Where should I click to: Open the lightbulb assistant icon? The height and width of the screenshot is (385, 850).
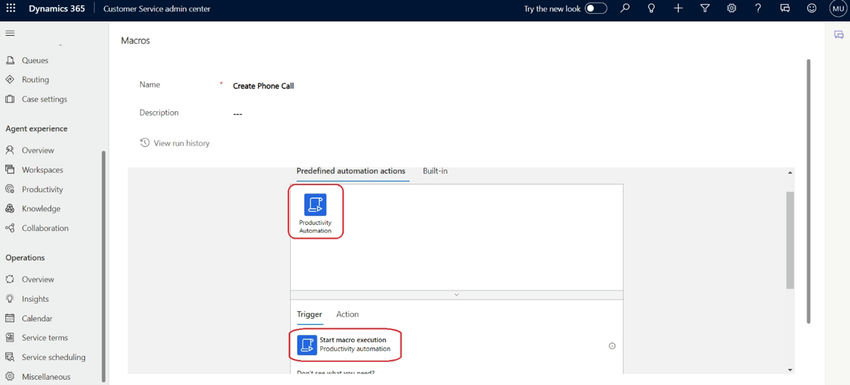[x=652, y=9]
